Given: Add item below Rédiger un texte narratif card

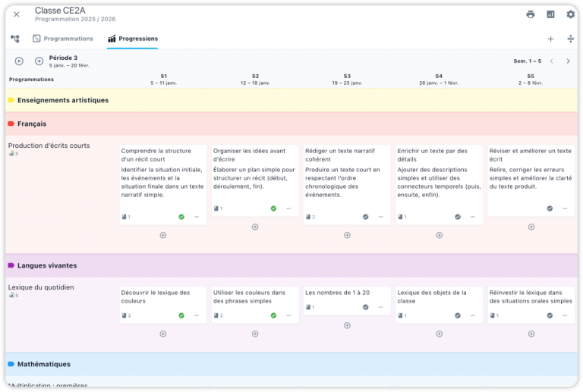Looking at the screenshot, I should click(347, 235).
